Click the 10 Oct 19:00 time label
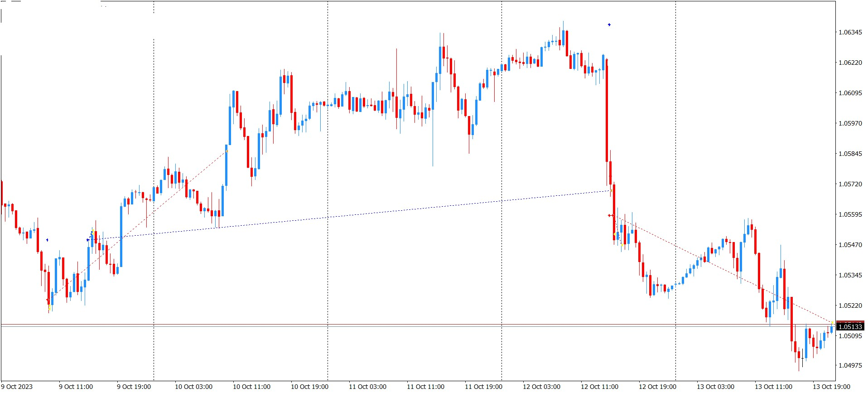This screenshot has height=393, width=868. coord(309,387)
